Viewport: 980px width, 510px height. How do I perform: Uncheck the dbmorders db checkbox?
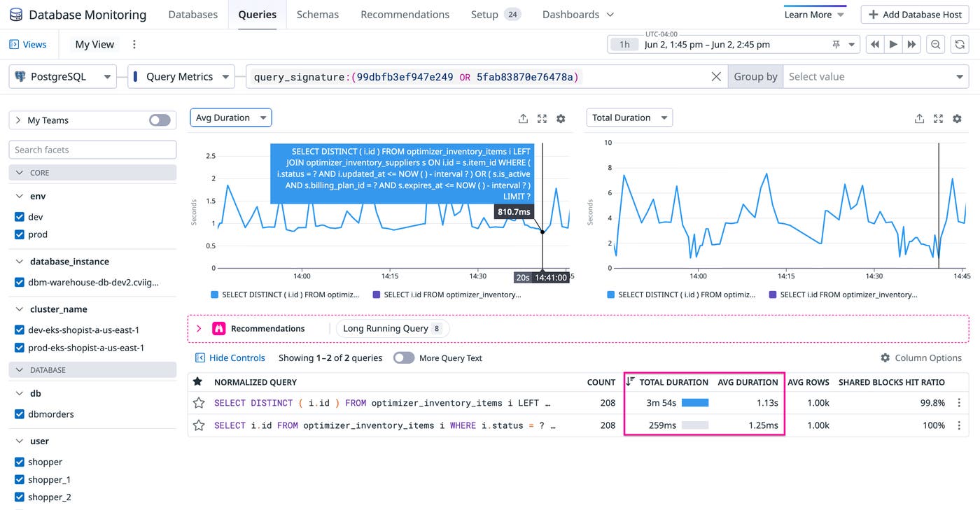20,414
